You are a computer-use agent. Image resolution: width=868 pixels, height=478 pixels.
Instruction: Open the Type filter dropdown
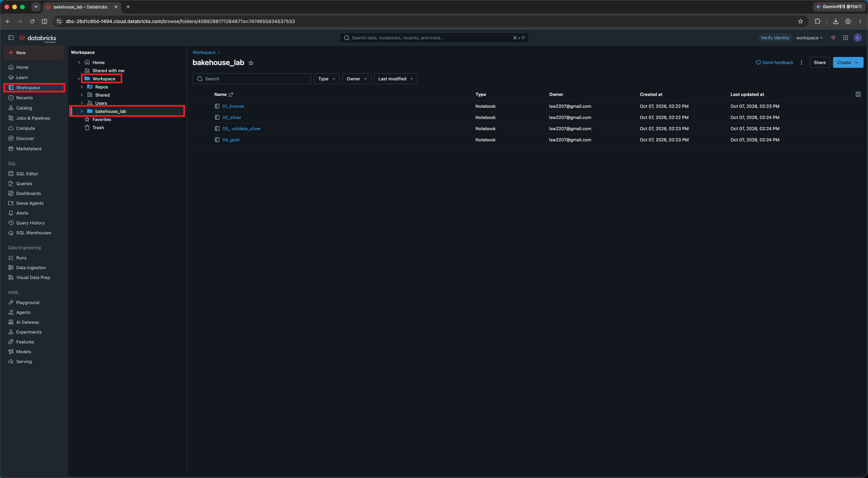[x=327, y=79]
